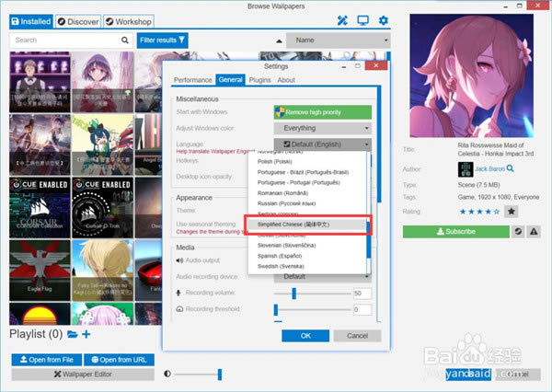
Task: Collapse the Default (English) language dropdown
Action: click(323, 144)
